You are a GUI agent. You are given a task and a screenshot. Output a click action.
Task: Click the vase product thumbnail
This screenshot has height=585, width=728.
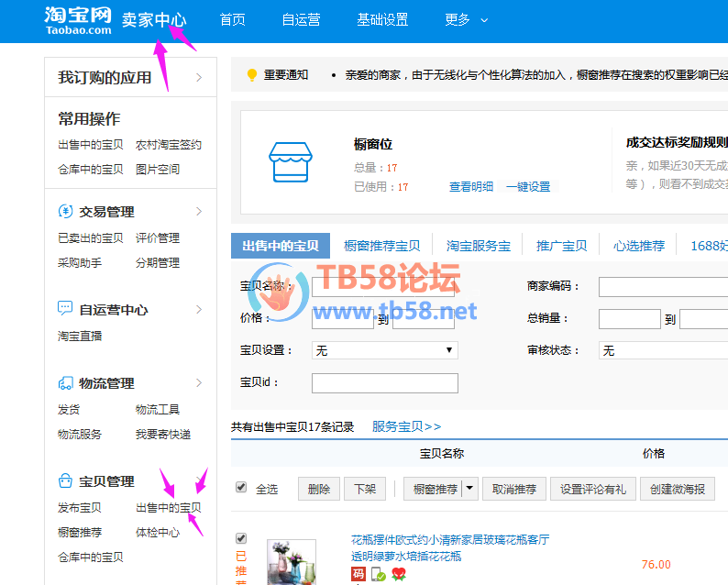[292, 562]
